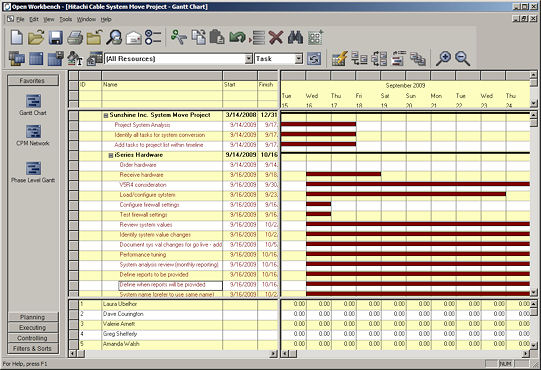Screen dimensions: 541x370
Task: Click the Controlling panel button
Action: point(33,338)
